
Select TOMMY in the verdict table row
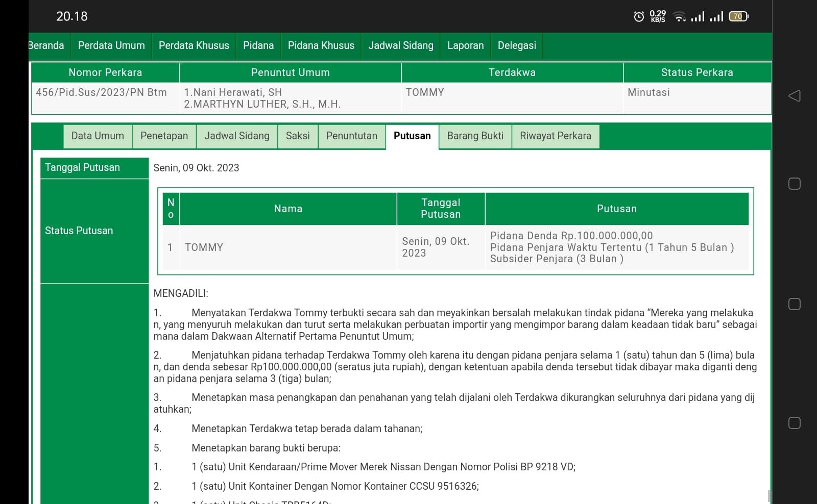coord(204,247)
